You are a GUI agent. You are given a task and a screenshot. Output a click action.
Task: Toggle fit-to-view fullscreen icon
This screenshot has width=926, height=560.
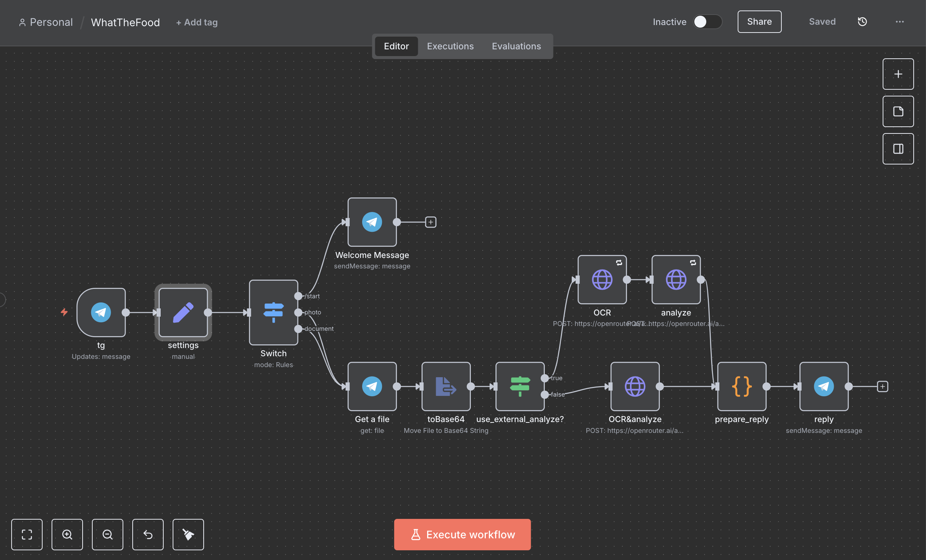(27, 535)
